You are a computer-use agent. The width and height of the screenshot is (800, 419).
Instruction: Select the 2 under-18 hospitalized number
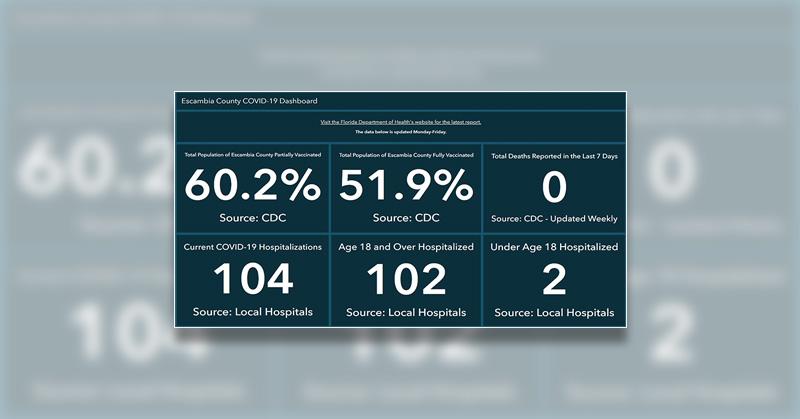(554, 279)
